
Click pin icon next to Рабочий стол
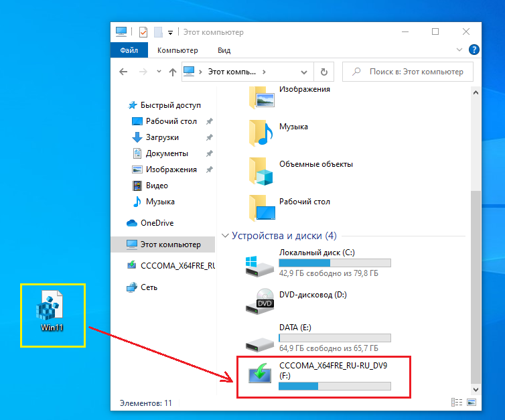tap(210, 121)
